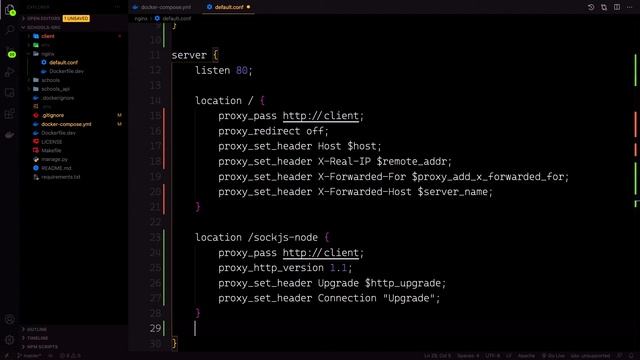This screenshot has width=640, height=360.
Task: Place cursor on 'listen 80;' line
Action: click(224, 70)
